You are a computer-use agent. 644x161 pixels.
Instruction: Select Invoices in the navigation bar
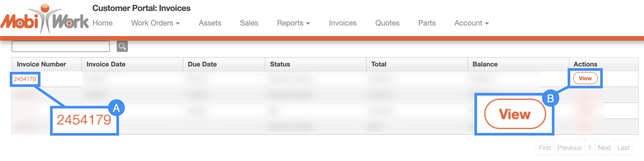pos(343,23)
